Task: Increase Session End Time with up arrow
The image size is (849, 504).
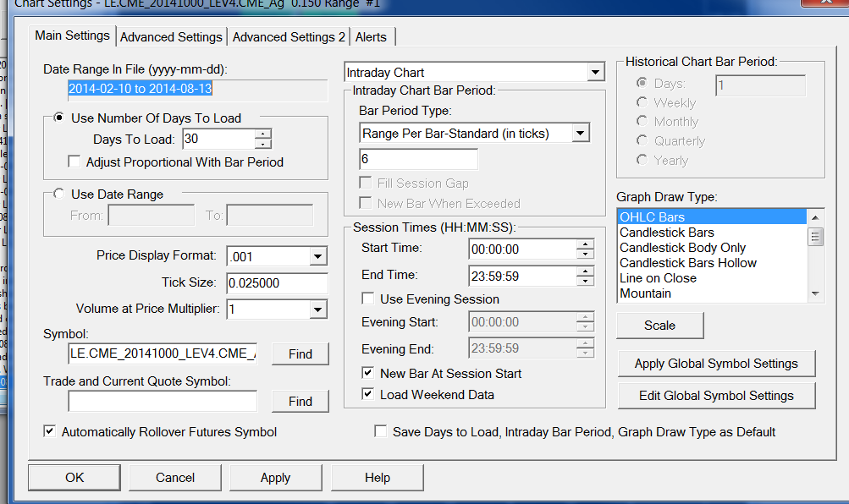Action: tap(585, 271)
